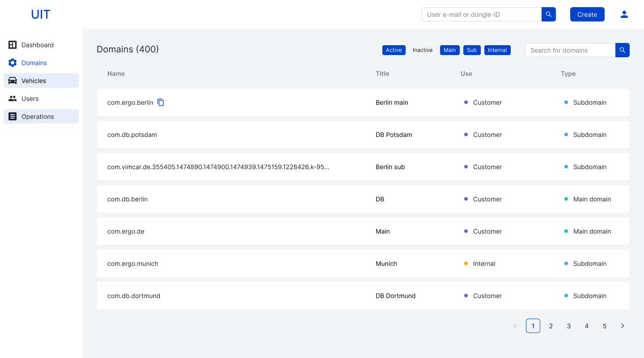
Task: Toggle the Sub filter chip
Action: [x=472, y=50]
